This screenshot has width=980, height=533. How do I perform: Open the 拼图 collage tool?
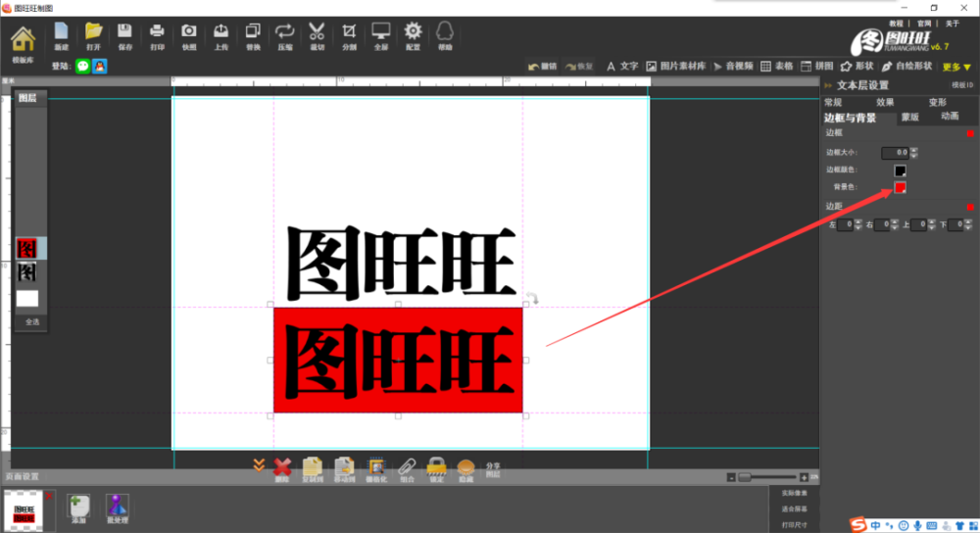[817, 67]
